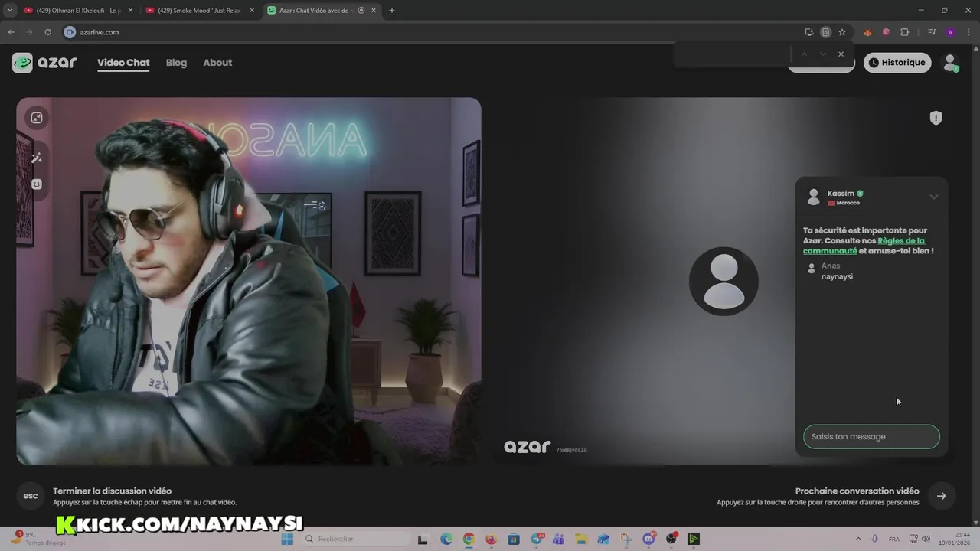980x551 pixels.
Task: Open the magic wand effects tool
Action: pyautogui.click(x=36, y=158)
